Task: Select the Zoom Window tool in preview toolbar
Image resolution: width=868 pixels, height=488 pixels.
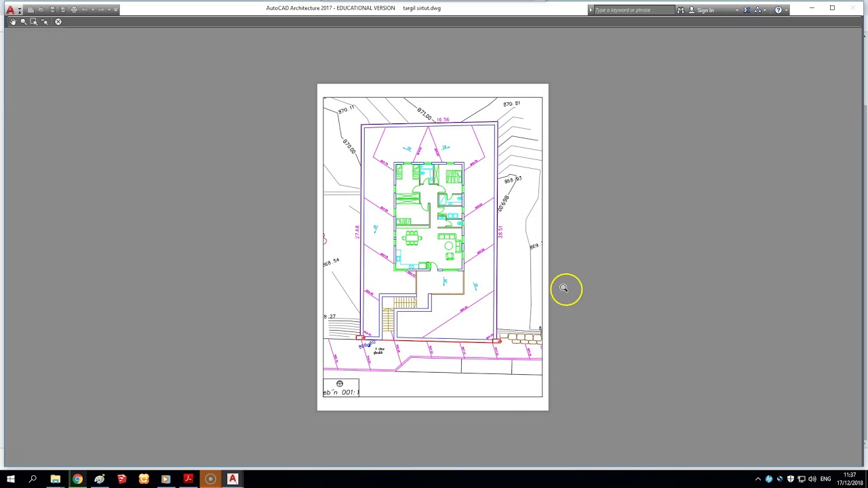Action: (34, 22)
